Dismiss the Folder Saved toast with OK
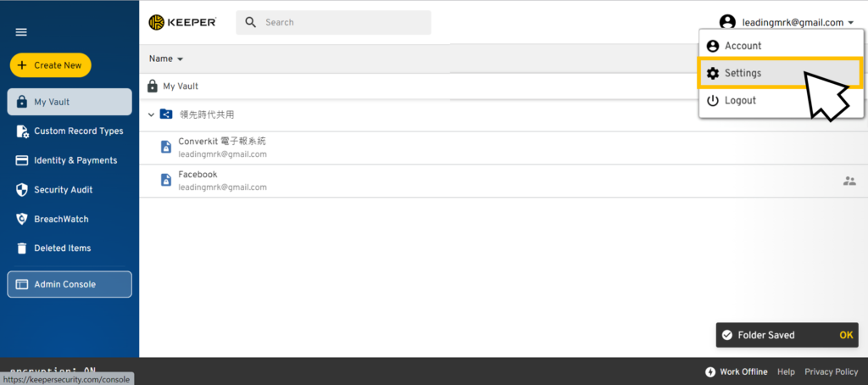868x385 pixels. (846, 335)
